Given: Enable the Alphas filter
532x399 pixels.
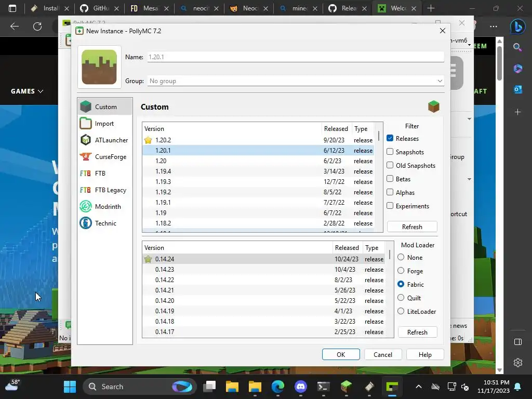Looking at the screenshot, I should tap(390, 192).
